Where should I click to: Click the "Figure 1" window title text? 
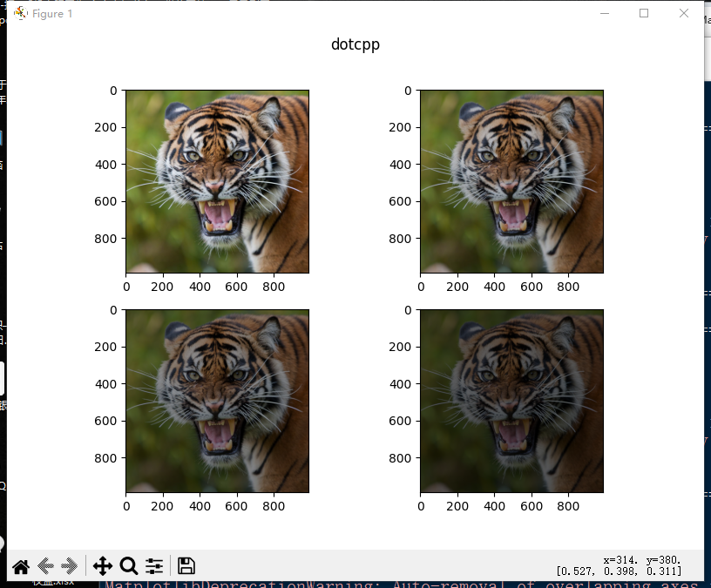[x=52, y=14]
